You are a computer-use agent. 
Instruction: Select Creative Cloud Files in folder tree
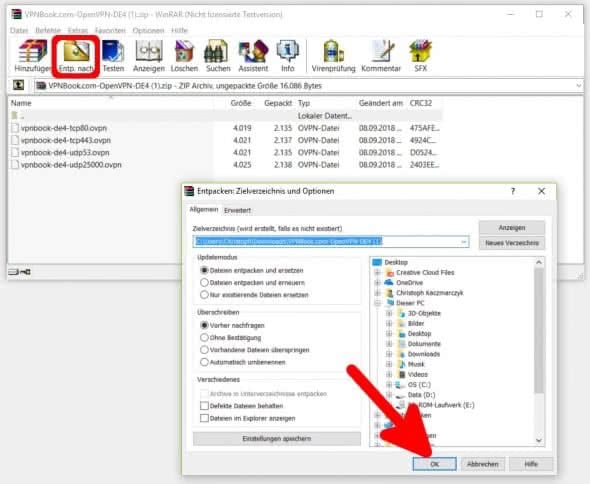[x=425, y=272]
